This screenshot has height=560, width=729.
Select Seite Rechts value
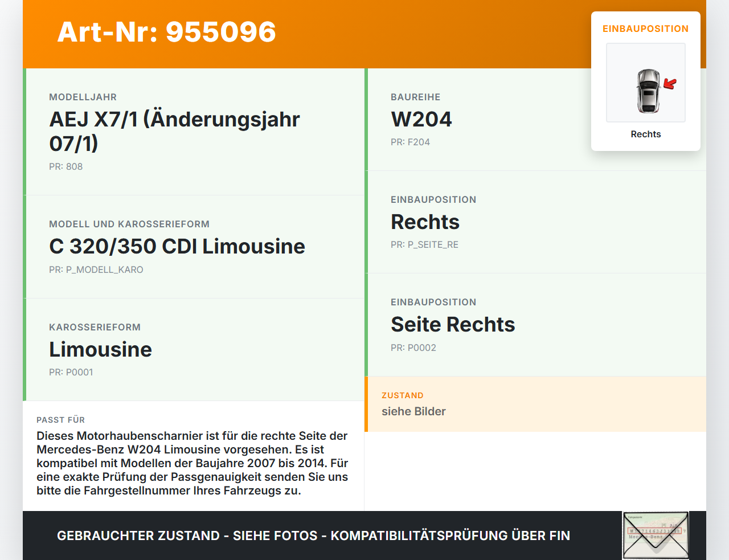coord(453,324)
